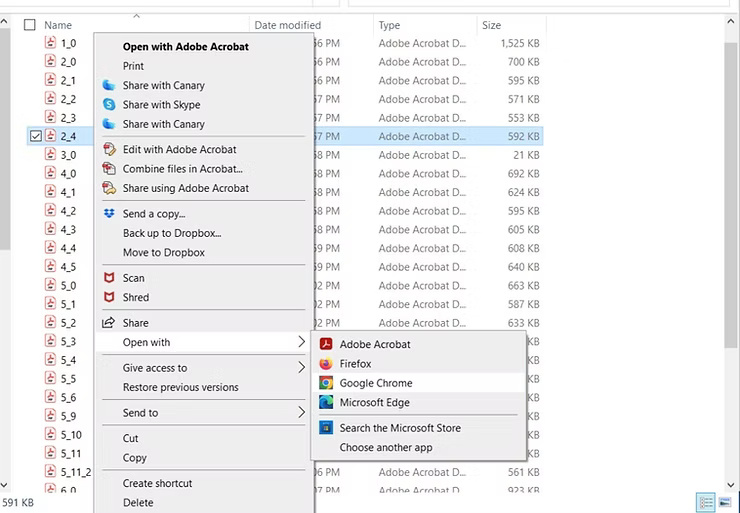Click the left pane scroll up arrow
This screenshot has width=740, height=513.
click(4, 21)
